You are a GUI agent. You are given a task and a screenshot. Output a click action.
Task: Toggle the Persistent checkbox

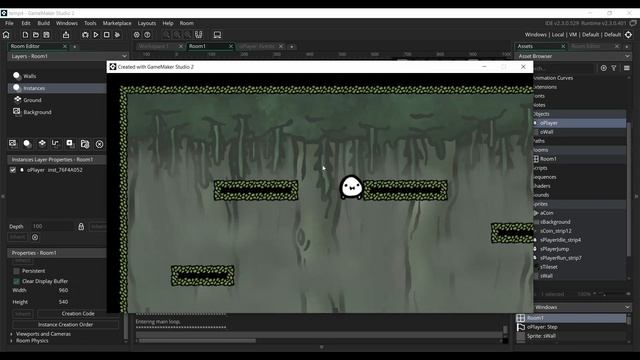[16, 271]
